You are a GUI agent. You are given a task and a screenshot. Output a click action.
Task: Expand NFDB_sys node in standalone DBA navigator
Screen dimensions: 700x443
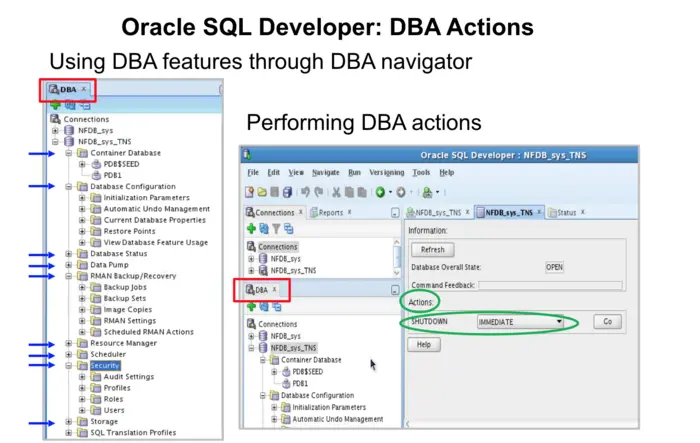pos(55,130)
